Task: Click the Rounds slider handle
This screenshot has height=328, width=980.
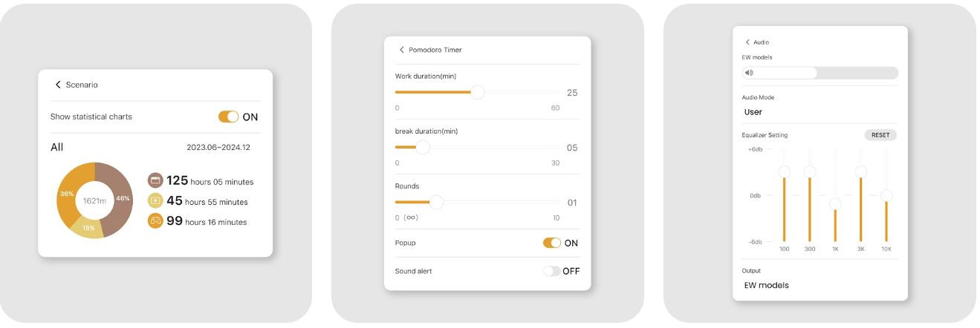Action: tap(437, 202)
